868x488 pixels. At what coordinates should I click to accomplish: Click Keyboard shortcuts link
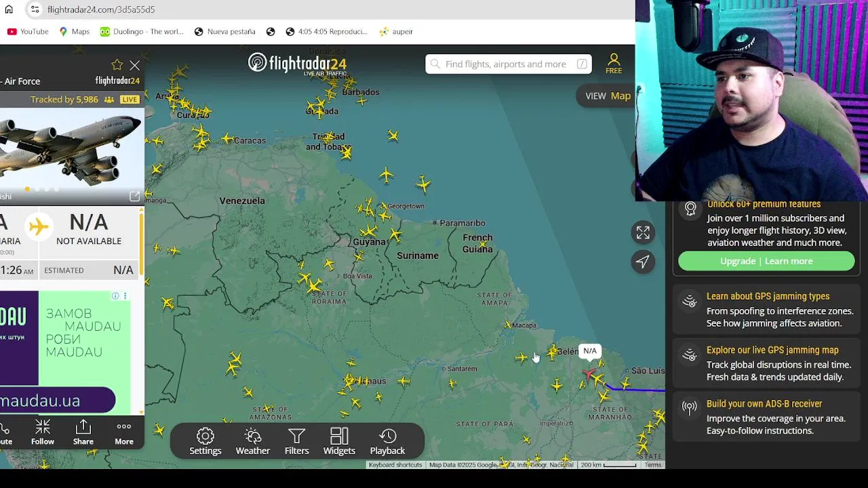pyautogui.click(x=395, y=465)
